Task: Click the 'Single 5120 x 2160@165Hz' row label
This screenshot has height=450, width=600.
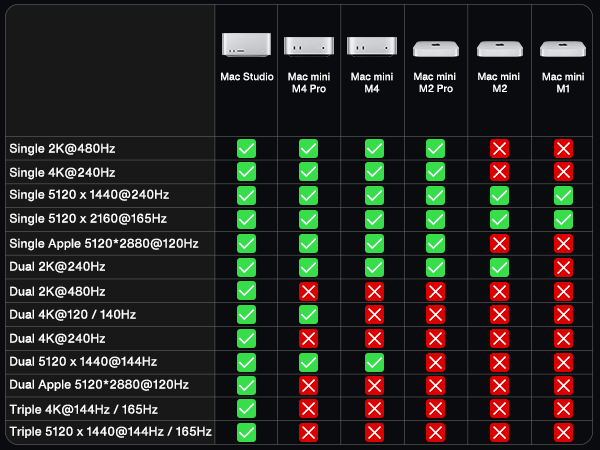Action: tap(88, 218)
